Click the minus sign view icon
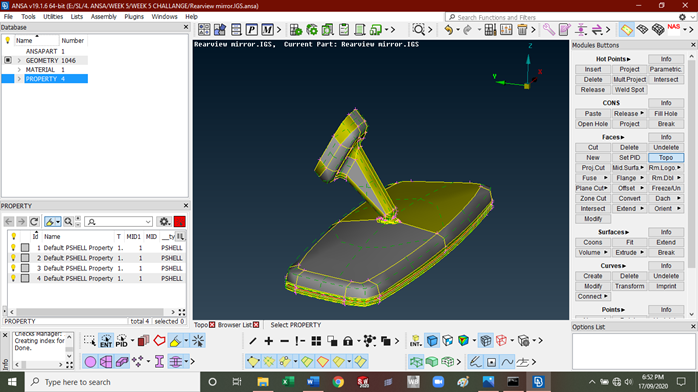This screenshot has width=698, height=392. tap(284, 341)
